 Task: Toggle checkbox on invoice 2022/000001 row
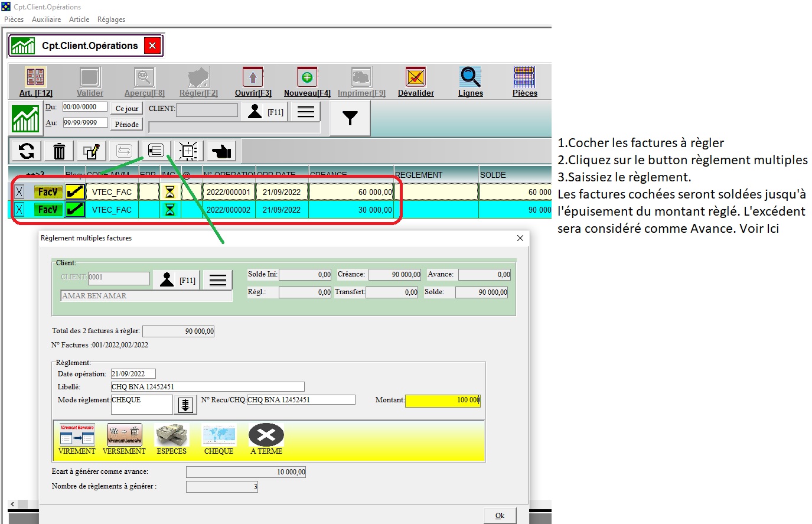coord(19,192)
